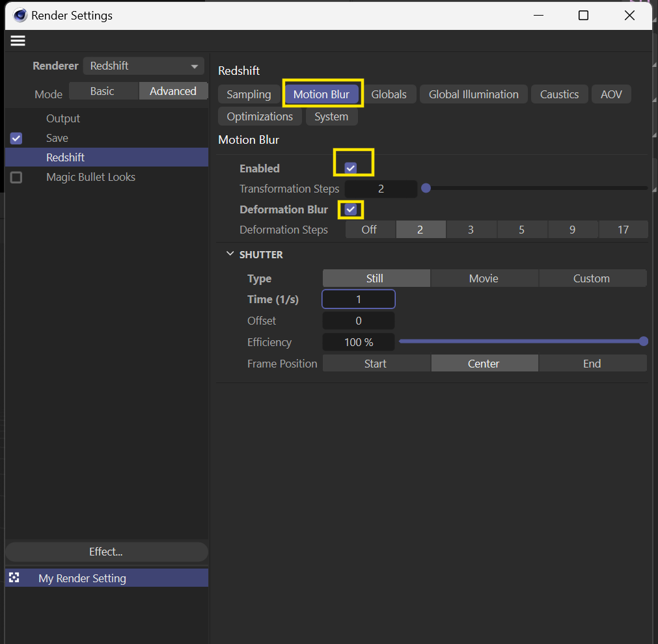Click the Effect... button
Screen dimensions: 658x644
(x=107, y=552)
